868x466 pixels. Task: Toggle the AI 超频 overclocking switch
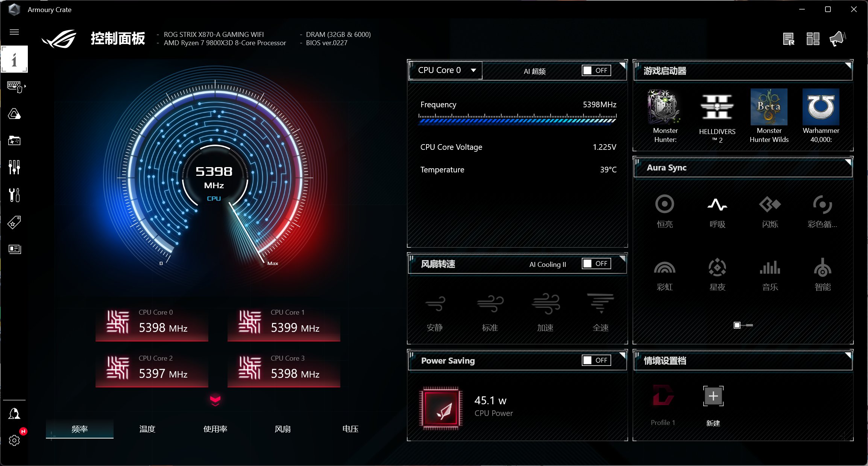[596, 70]
